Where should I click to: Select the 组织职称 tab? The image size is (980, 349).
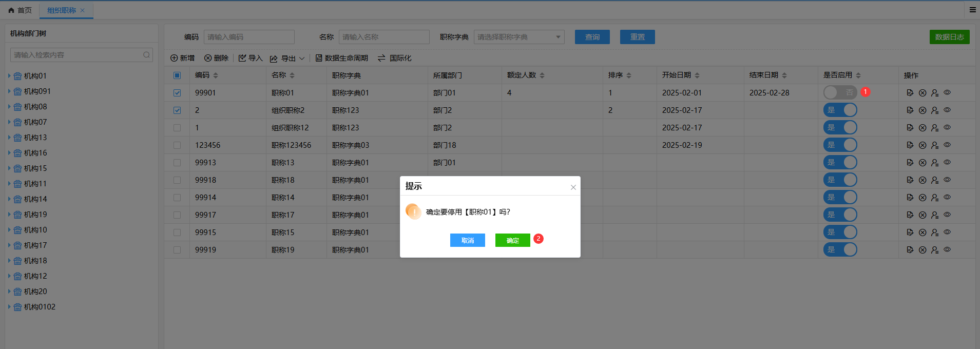point(61,10)
